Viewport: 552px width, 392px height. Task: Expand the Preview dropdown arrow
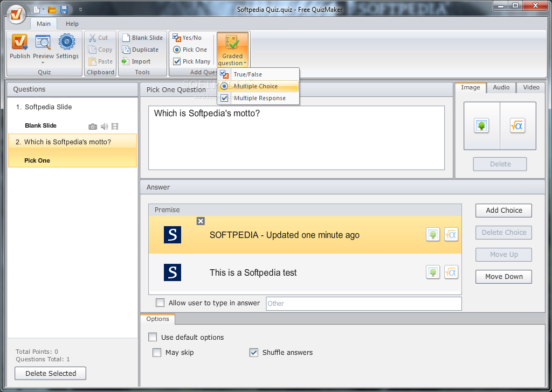(43, 63)
